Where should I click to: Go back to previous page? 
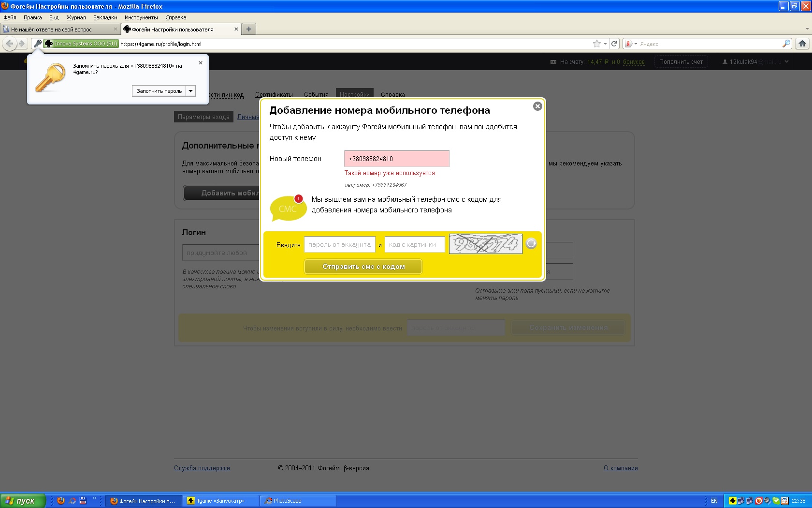point(9,44)
